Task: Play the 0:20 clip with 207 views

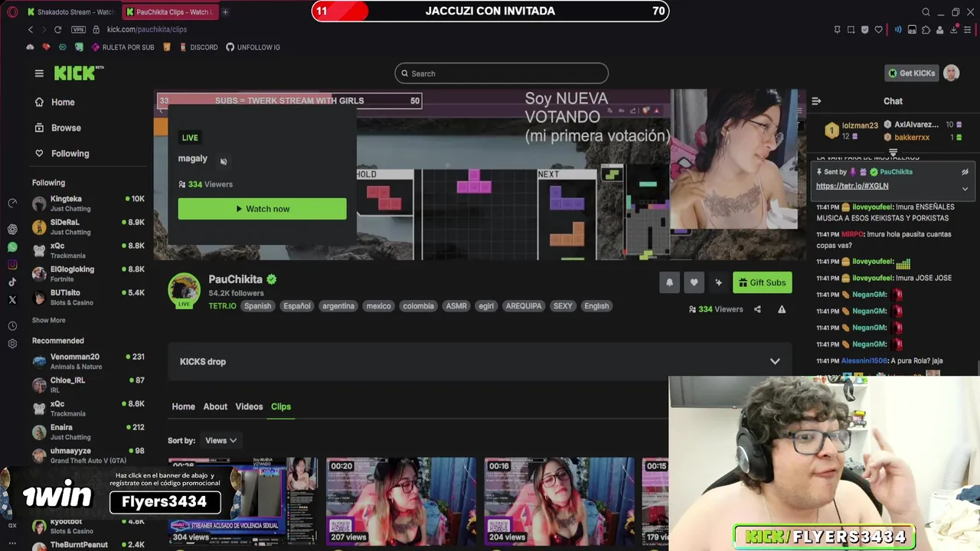Action: (401, 501)
